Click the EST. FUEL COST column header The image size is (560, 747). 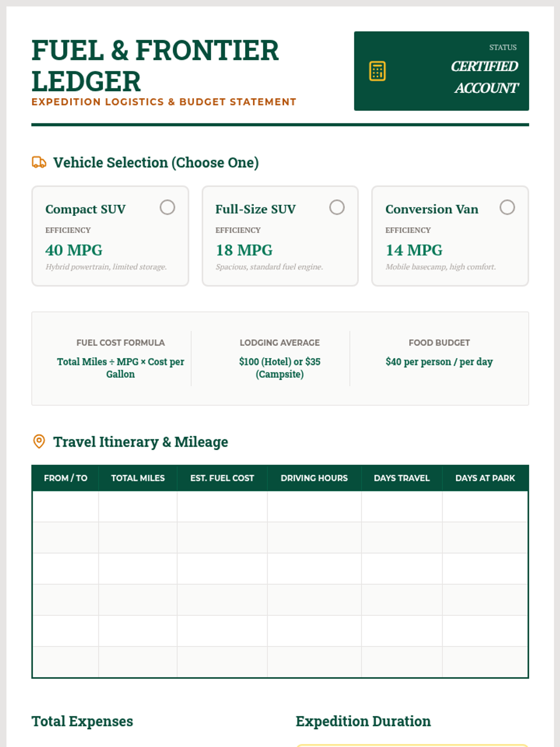point(222,478)
